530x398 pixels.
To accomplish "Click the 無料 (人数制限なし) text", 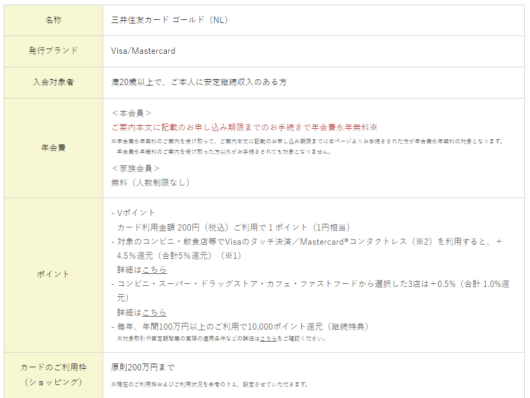I will click(x=151, y=183).
